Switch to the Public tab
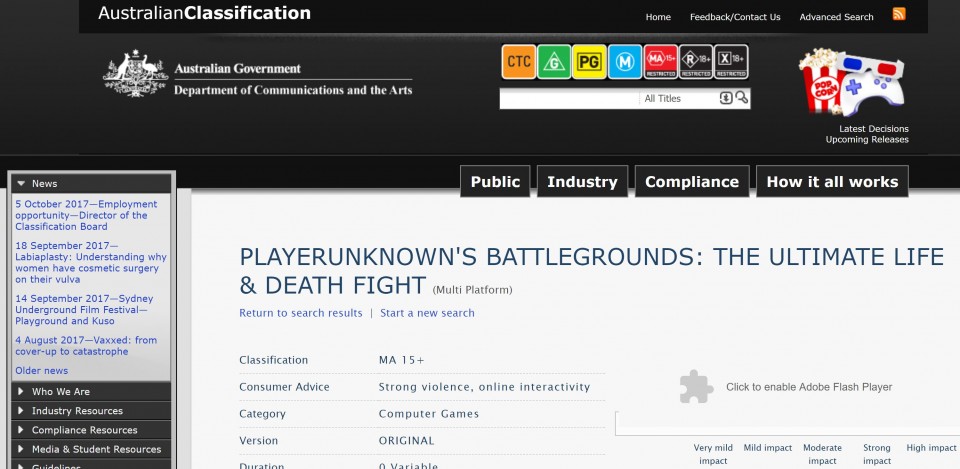 click(495, 182)
